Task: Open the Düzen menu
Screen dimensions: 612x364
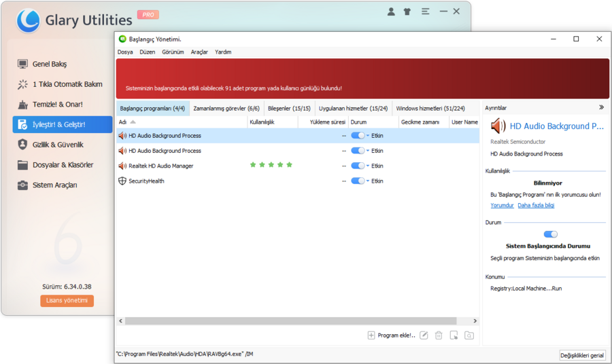Action: [x=148, y=52]
